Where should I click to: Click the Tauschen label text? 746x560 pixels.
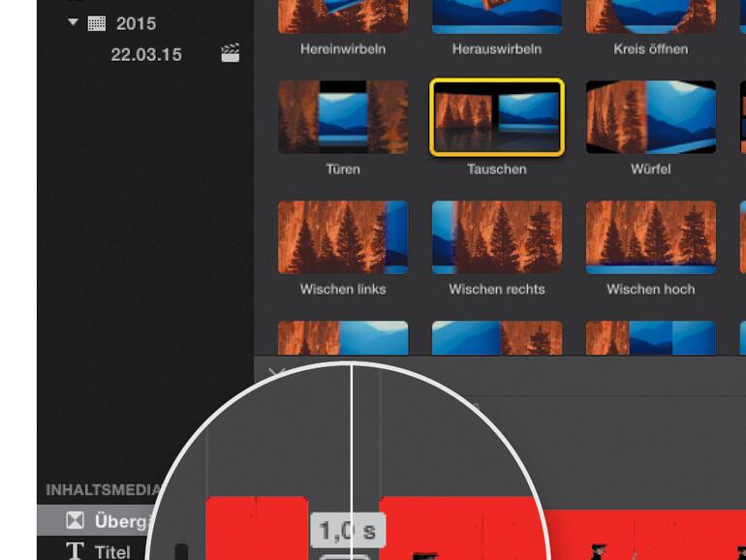(497, 169)
